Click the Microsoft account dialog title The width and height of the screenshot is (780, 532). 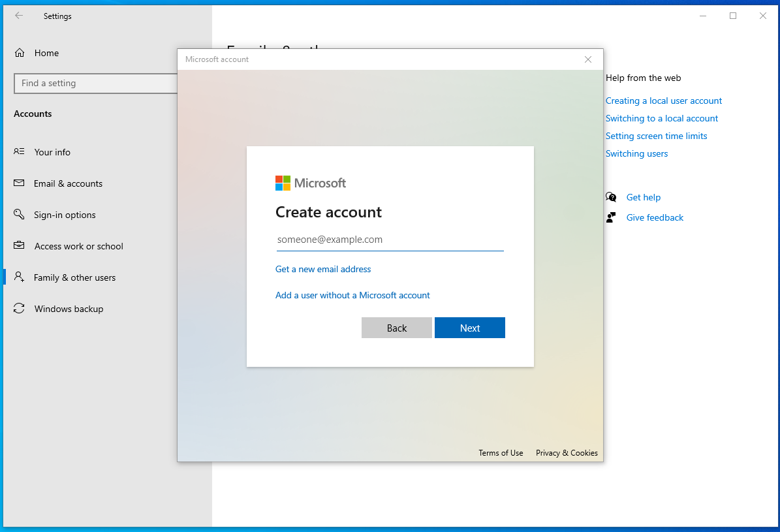click(217, 59)
